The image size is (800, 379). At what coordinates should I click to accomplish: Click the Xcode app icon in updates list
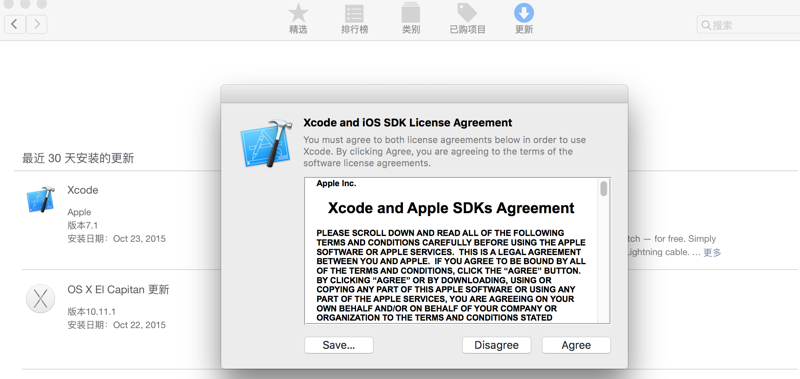[x=41, y=199]
